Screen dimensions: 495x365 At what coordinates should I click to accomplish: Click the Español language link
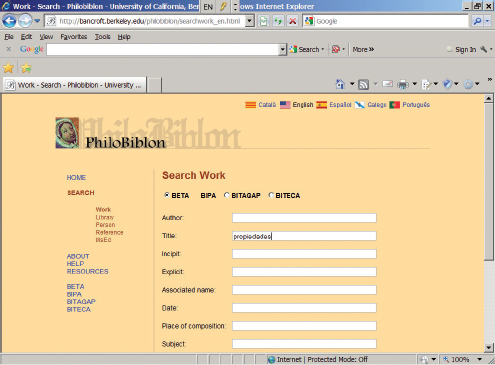tap(340, 105)
